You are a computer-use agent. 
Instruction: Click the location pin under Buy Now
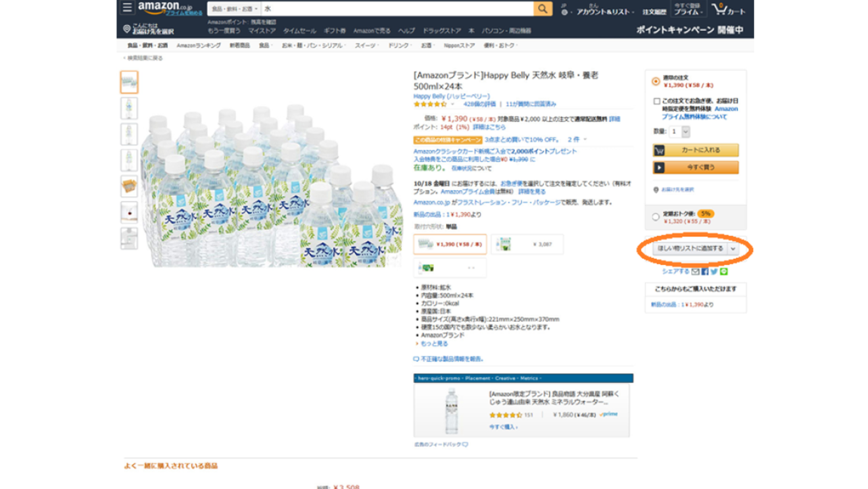(656, 190)
